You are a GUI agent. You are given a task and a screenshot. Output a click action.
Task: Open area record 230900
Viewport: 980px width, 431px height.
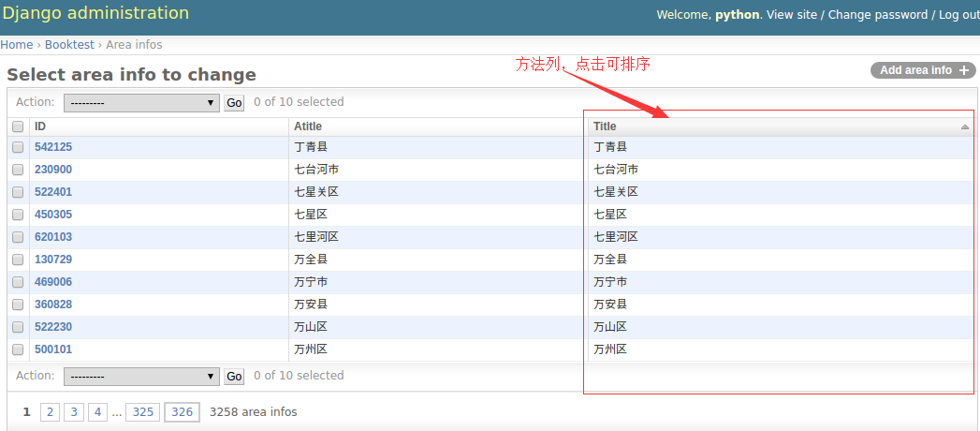coord(53,170)
